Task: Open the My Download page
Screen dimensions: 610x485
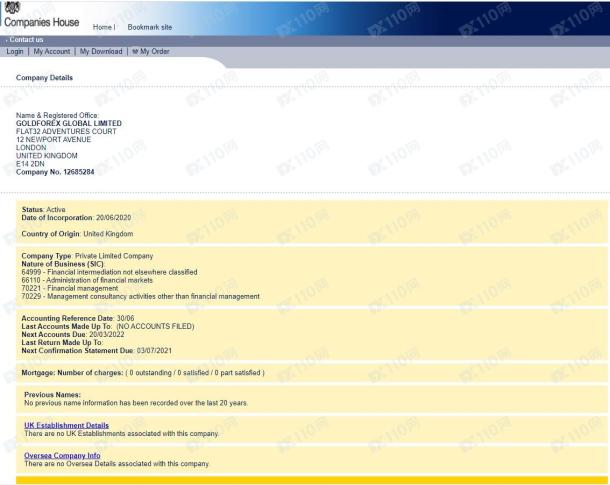Action: (101, 51)
